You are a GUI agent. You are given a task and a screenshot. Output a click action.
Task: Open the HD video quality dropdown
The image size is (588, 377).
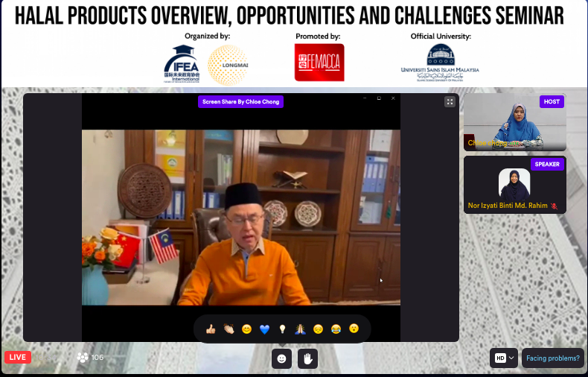click(504, 358)
